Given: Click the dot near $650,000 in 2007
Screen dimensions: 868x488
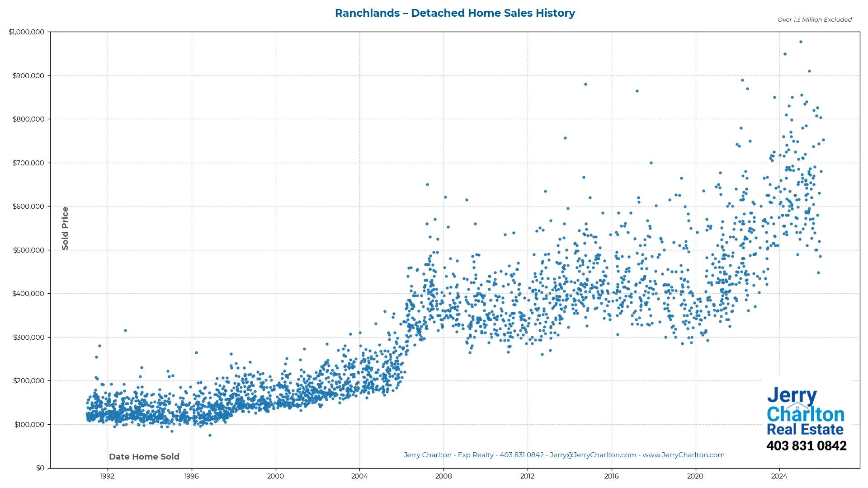Looking at the screenshot, I should (x=427, y=184).
